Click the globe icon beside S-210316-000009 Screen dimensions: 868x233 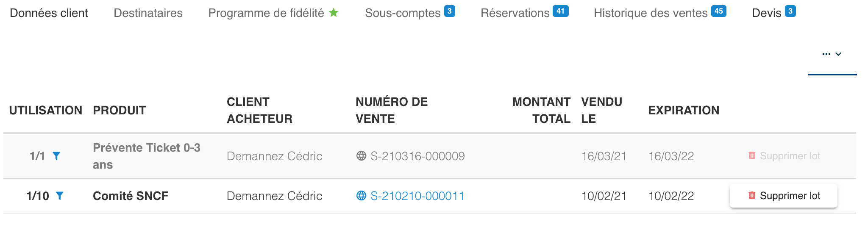coord(361,156)
